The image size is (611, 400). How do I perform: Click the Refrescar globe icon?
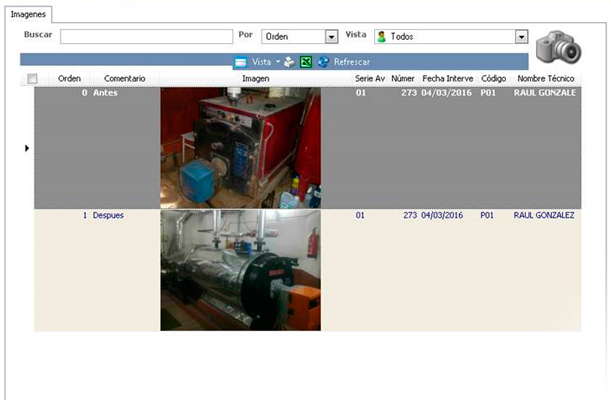click(323, 62)
